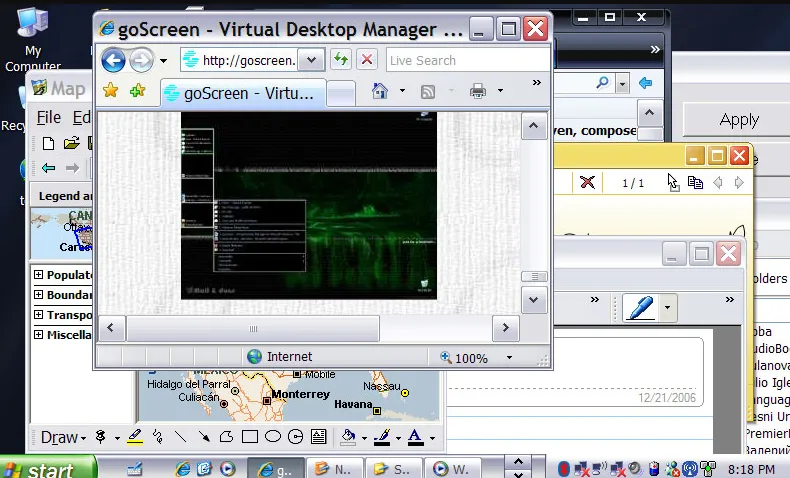Select the blue pen tool
Viewport: 790px width, 478px height.
[x=641, y=307]
